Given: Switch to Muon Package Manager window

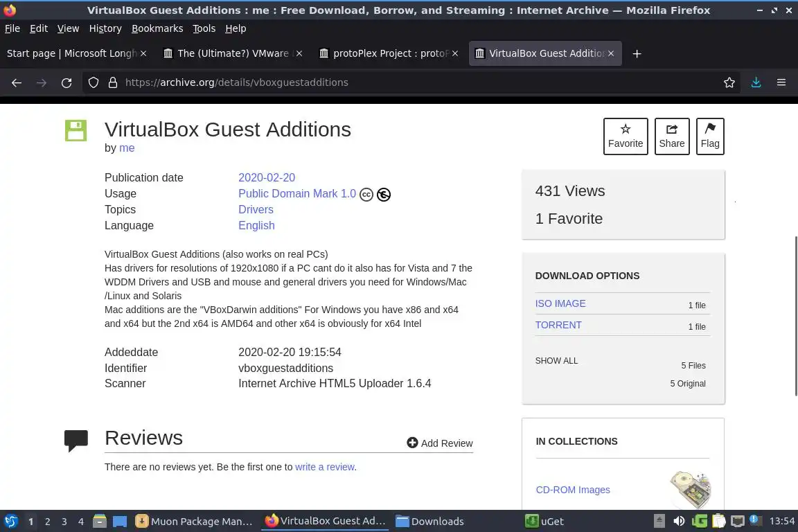Looking at the screenshot, I should [194, 522].
